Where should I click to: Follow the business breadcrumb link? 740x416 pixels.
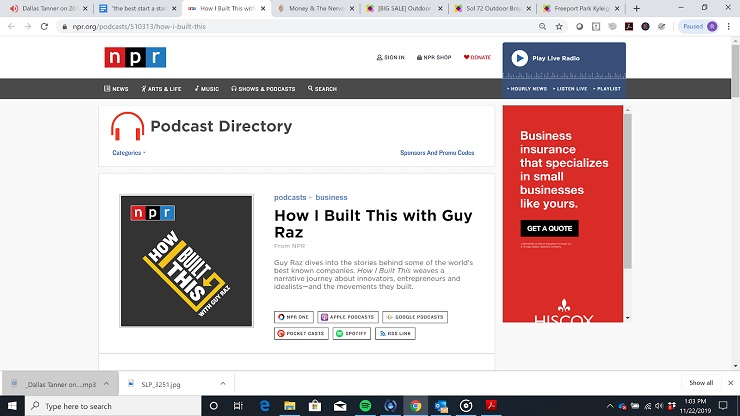pyautogui.click(x=331, y=197)
